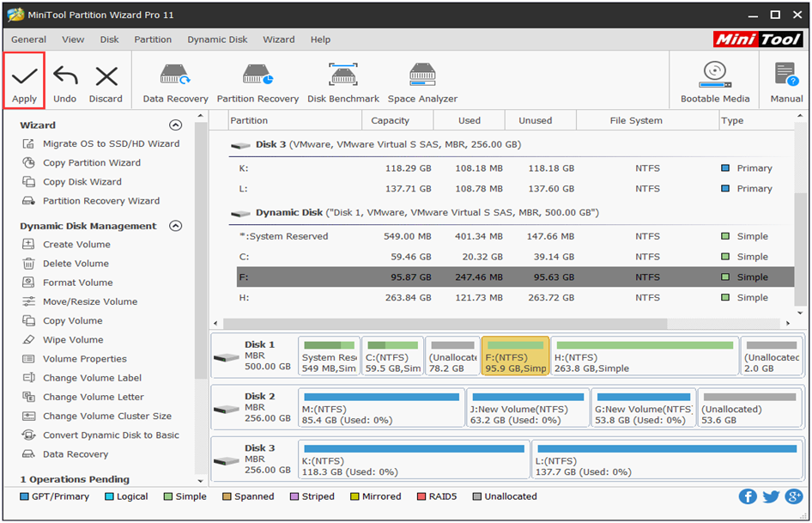Screen dimensions: 812x523
Task: Choose Delete Volume in the sidebar
Action: click(65, 264)
